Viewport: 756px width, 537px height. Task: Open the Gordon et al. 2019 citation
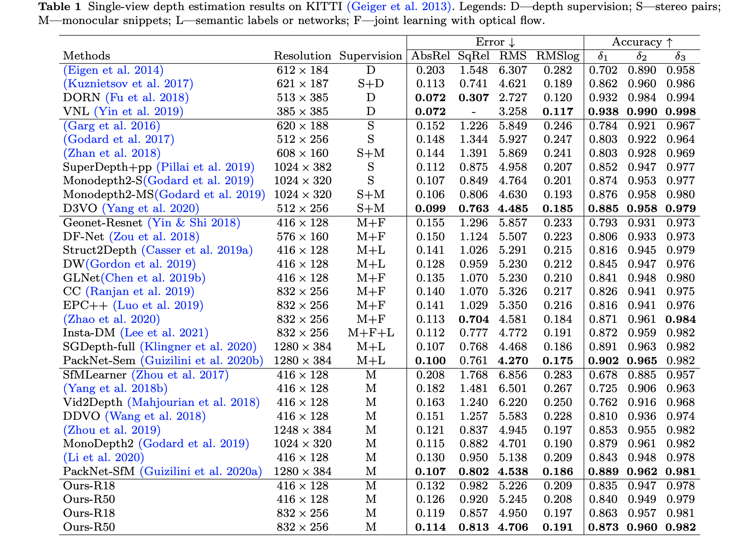pos(141,264)
